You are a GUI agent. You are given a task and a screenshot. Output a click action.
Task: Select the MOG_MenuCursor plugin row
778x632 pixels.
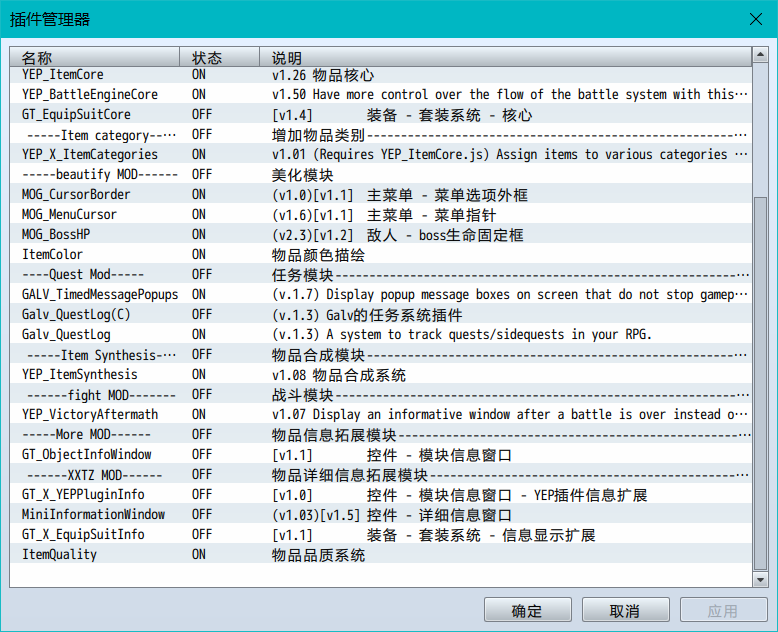tap(381, 214)
